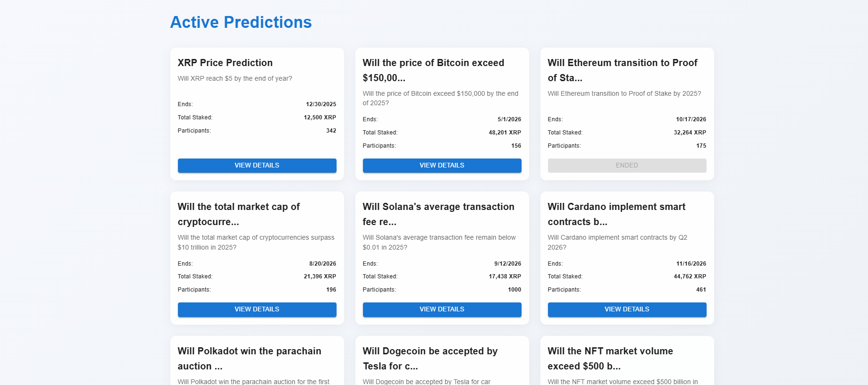The height and width of the screenshot is (385, 868).
Task: Click the disabled ENDED button on Ethereum card
Action: click(627, 166)
